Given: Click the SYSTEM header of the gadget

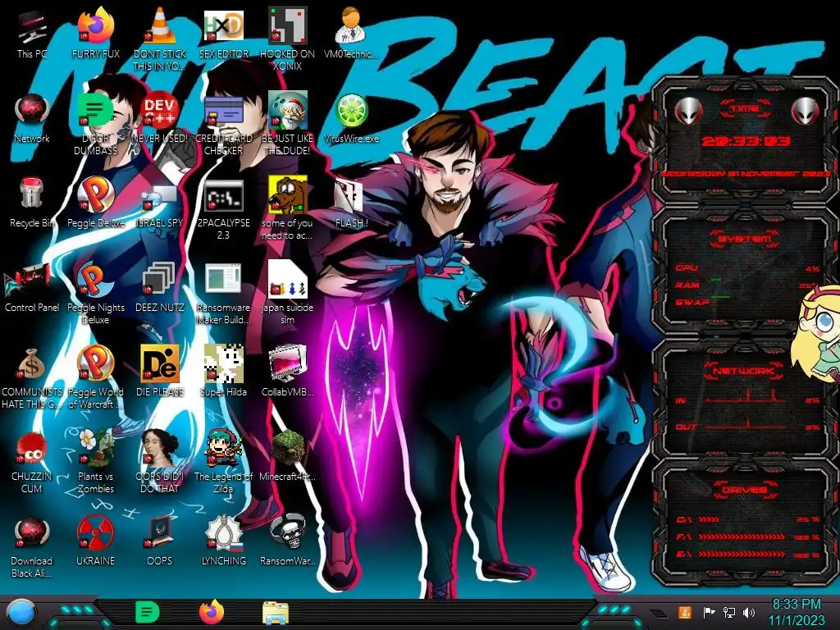Looking at the screenshot, I should (x=745, y=239).
